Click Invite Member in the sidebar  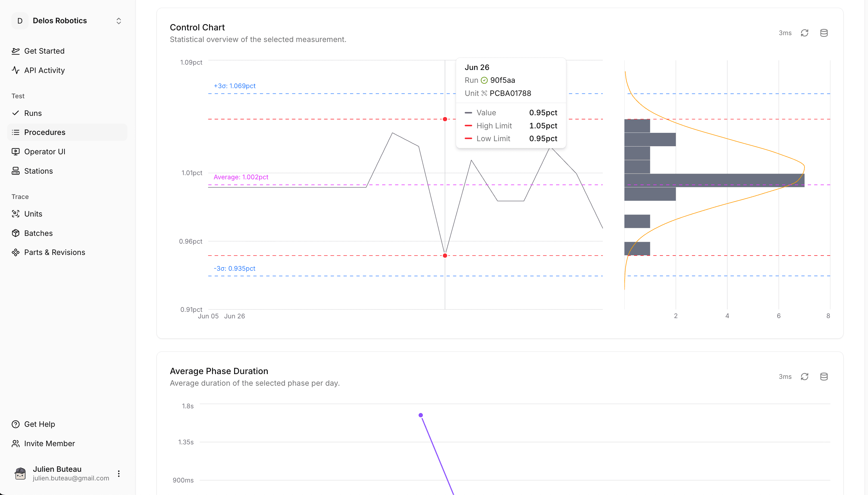tap(49, 443)
